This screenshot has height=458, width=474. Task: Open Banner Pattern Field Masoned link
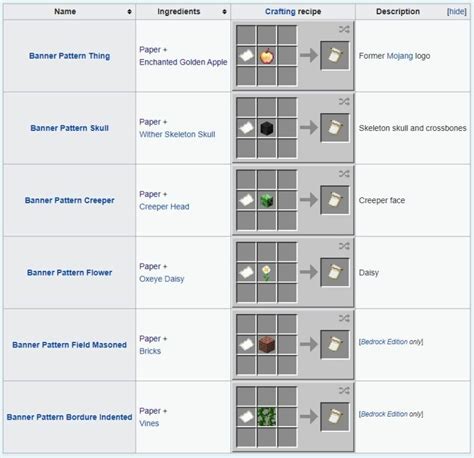point(69,345)
